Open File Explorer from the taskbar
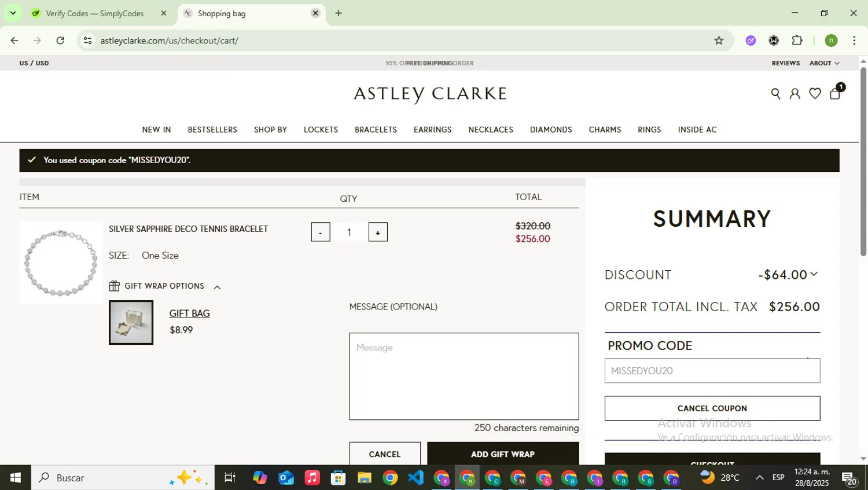 tap(364, 478)
